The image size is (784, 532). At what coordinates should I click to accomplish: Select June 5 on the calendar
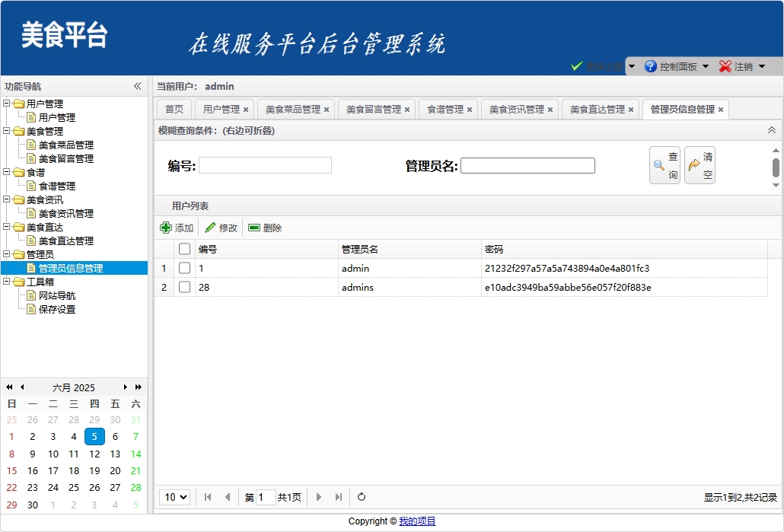(x=94, y=436)
